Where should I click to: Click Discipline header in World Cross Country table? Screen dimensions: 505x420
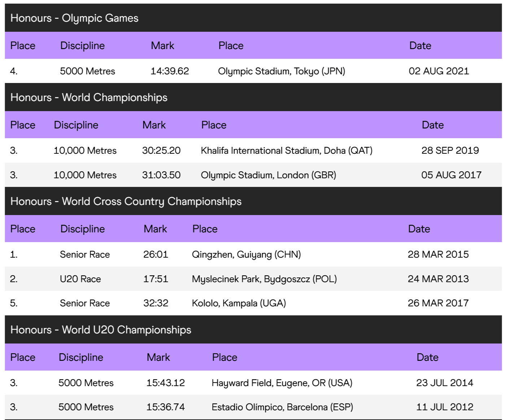click(x=82, y=229)
